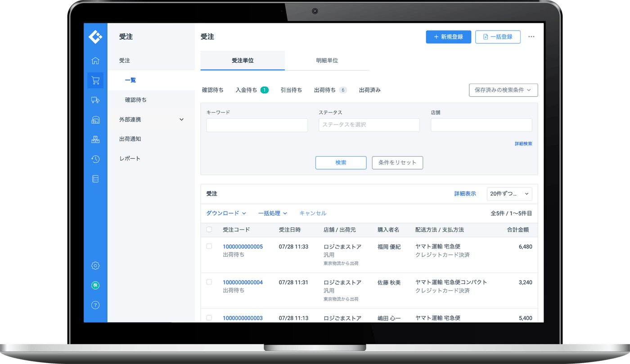Screen dimensions: 630x364
Task: Click buyer name 佐藤 秋美
Action: (389, 283)
